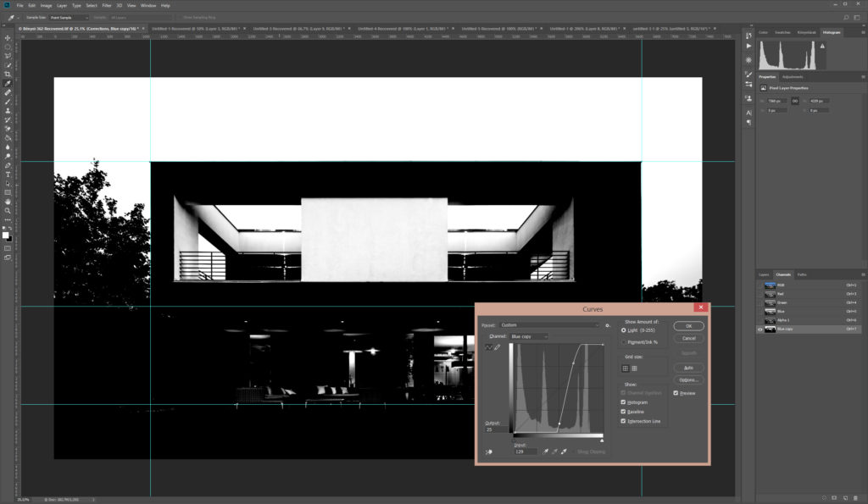Switch to the Adjustments panel tab

793,77
